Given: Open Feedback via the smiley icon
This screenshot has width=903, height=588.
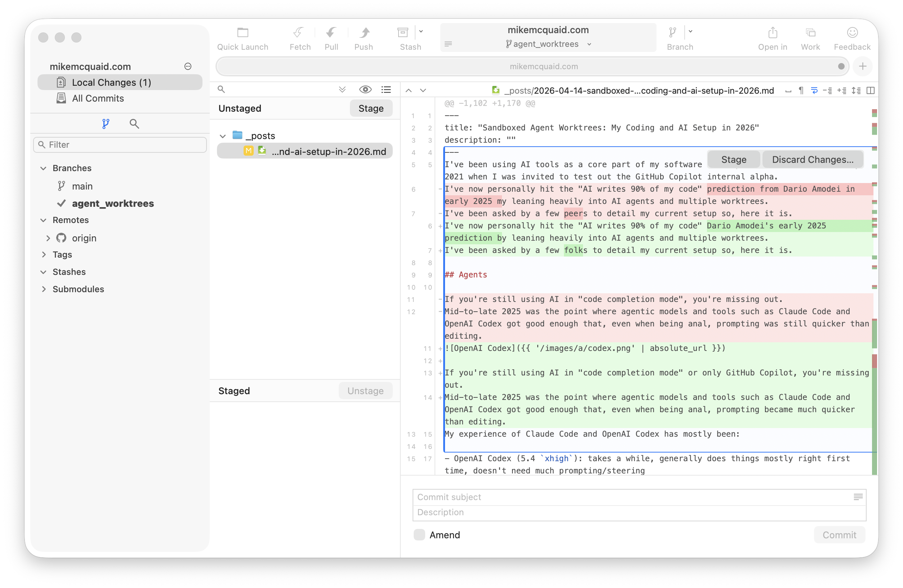Looking at the screenshot, I should [x=852, y=34].
